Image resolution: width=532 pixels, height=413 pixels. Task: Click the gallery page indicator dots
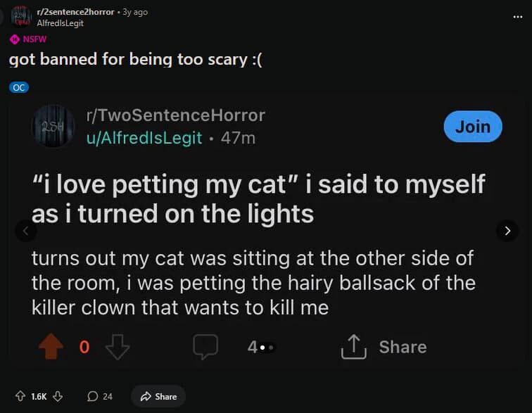[265, 347]
